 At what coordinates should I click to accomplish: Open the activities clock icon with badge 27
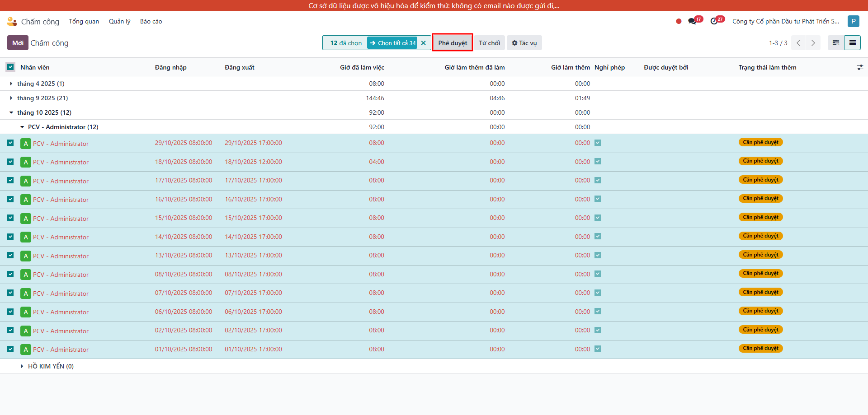(714, 21)
